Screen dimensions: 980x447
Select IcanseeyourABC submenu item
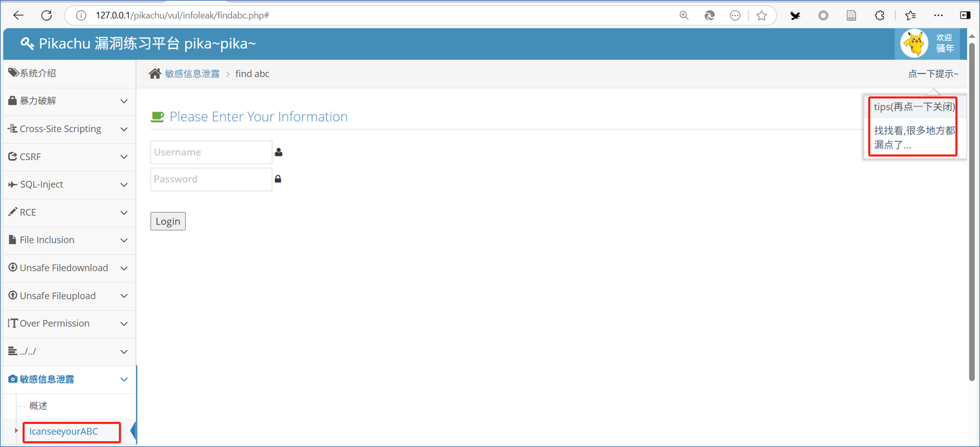click(x=64, y=431)
